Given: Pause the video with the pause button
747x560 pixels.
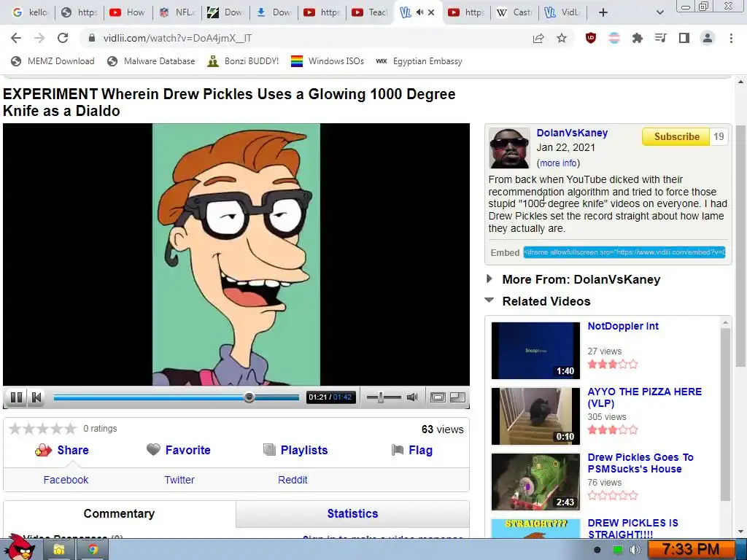Looking at the screenshot, I should 17,397.
